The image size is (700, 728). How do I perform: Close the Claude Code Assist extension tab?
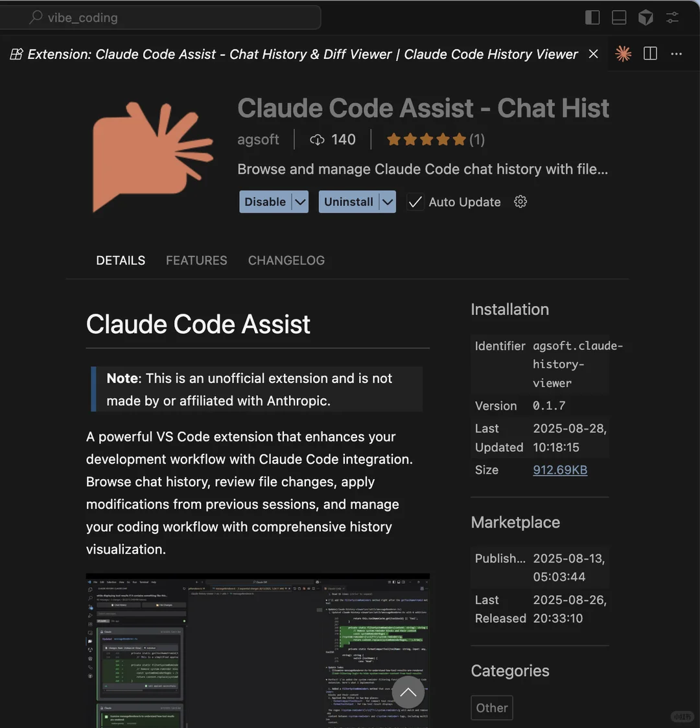[x=593, y=54]
